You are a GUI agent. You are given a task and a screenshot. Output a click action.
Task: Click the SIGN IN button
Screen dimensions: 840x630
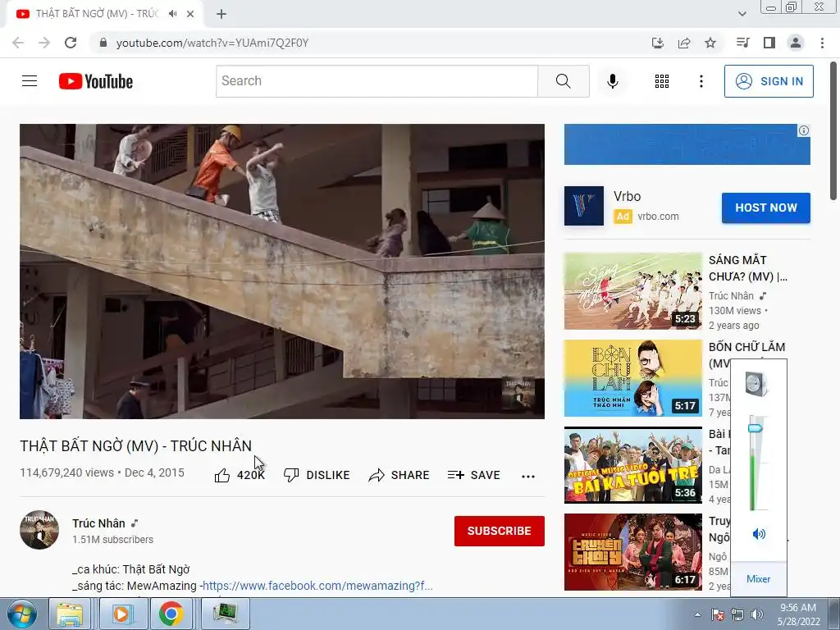pyautogui.click(x=769, y=81)
